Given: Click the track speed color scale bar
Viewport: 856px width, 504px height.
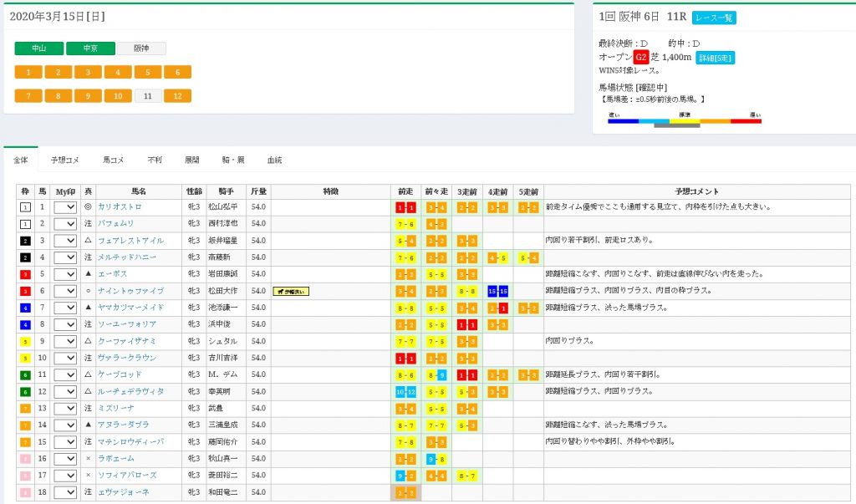Looking at the screenshot, I should pyautogui.click(x=685, y=122).
